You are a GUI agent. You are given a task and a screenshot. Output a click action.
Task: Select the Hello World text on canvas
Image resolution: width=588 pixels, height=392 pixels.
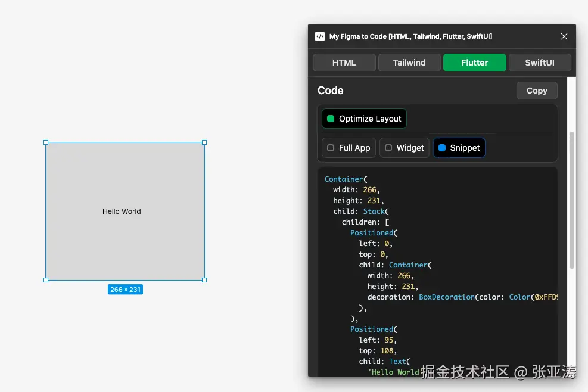(122, 211)
